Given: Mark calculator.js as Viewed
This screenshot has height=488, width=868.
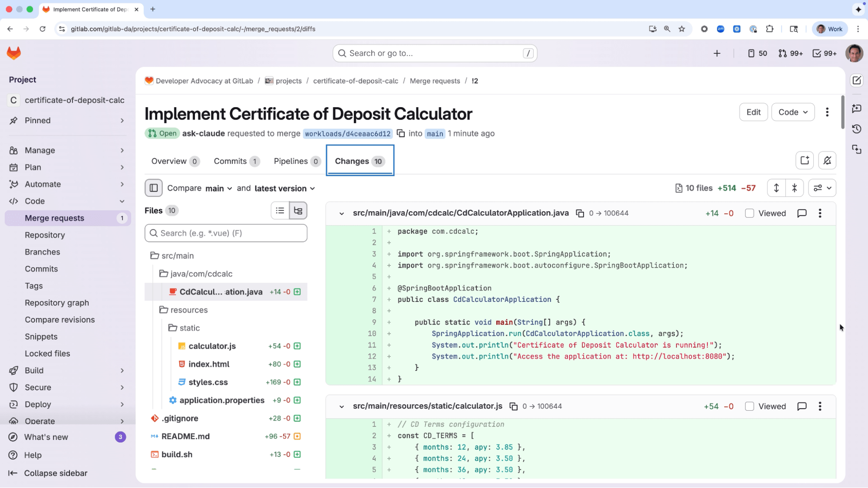Looking at the screenshot, I should pos(749,406).
